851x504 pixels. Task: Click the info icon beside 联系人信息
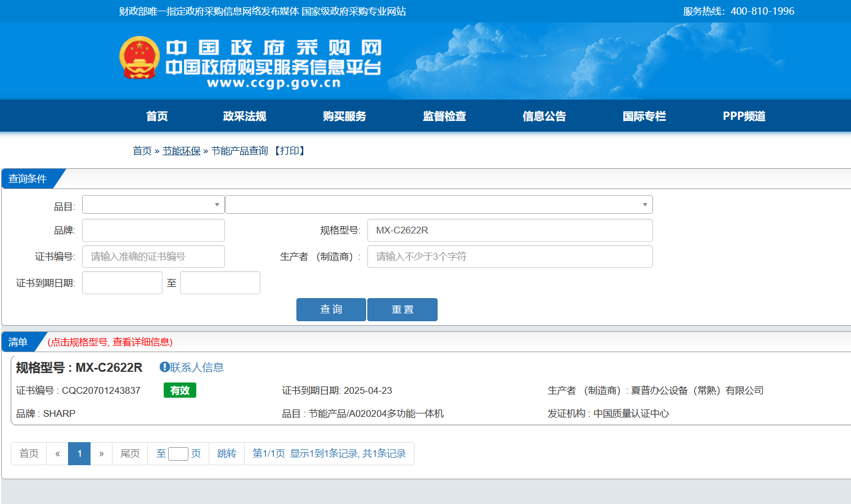coord(164,367)
